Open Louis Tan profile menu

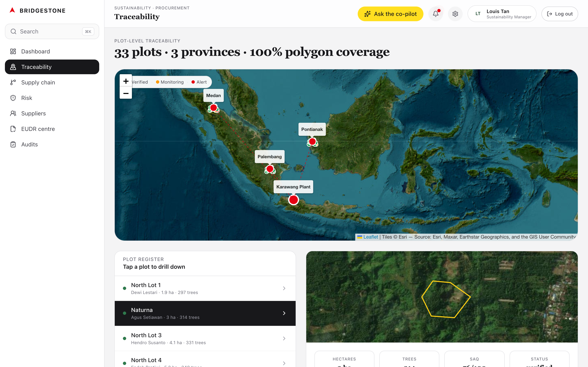502,14
